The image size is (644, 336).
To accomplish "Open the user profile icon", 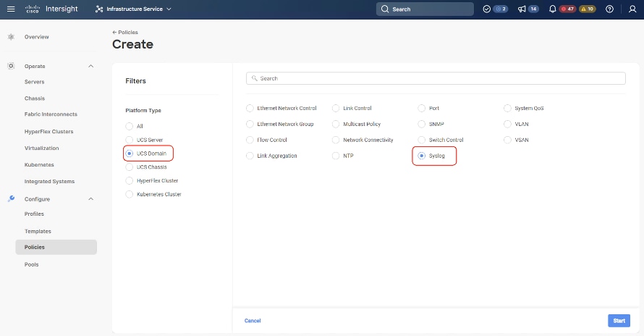I will click(x=632, y=9).
